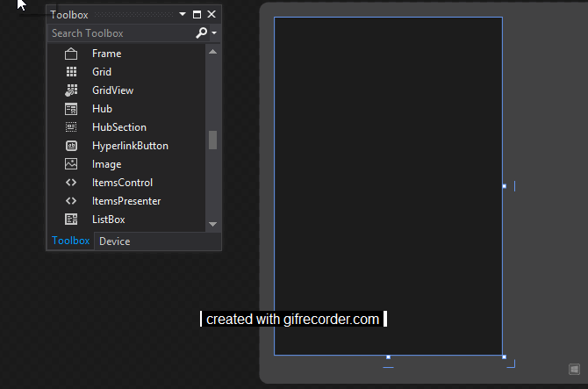Click the toolbox scrollbar thumb
588x389 pixels.
click(x=212, y=140)
